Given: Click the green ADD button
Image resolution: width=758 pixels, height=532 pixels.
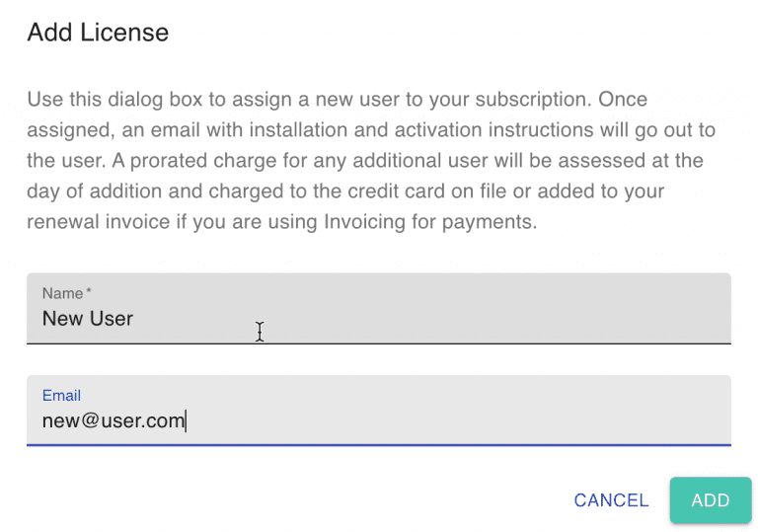Looking at the screenshot, I should 710,500.
